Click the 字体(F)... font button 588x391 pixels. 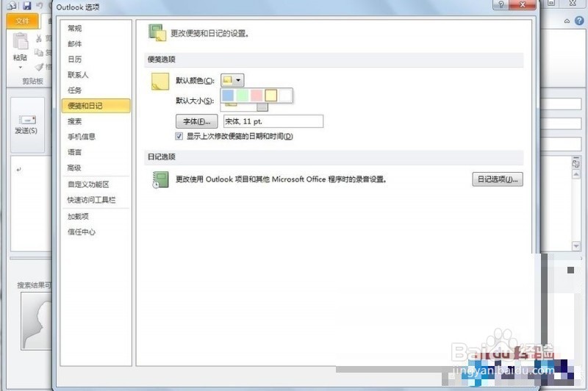point(196,121)
